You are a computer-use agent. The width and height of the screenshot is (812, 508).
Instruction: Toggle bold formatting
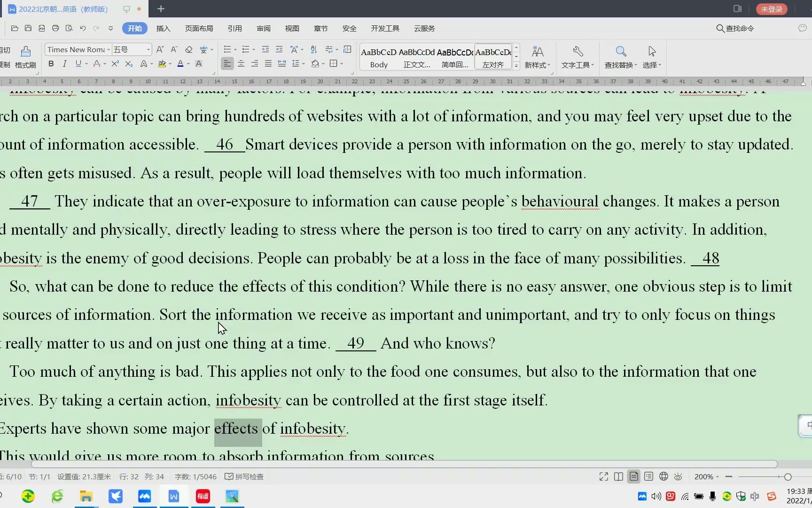[x=51, y=63]
